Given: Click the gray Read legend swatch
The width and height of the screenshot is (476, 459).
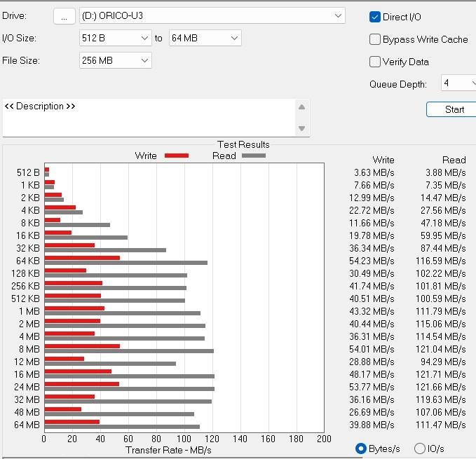Looking at the screenshot, I should pyautogui.click(x=254, y=156).
